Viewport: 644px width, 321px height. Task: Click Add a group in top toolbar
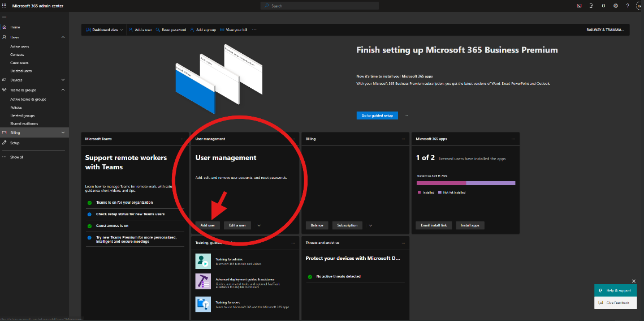(203, 30)
